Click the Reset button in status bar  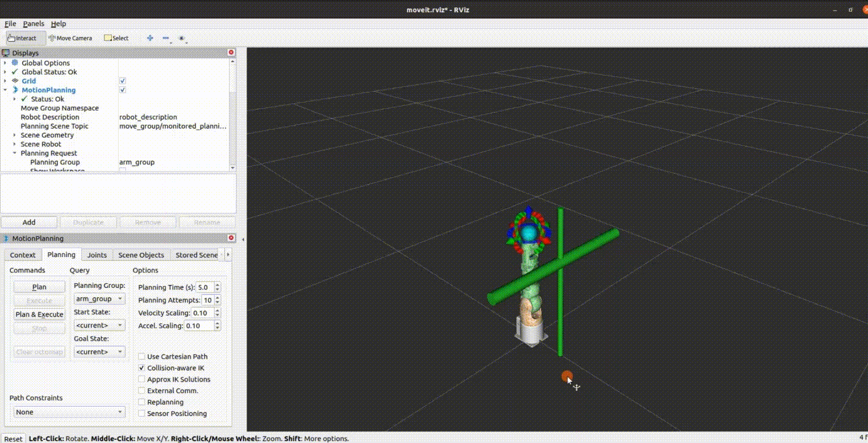click(13, 439)
